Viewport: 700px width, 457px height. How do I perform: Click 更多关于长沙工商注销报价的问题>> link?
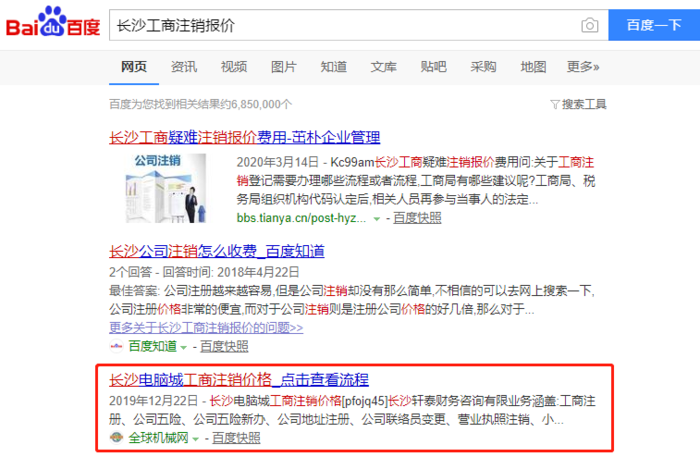(x=206, y=328)
